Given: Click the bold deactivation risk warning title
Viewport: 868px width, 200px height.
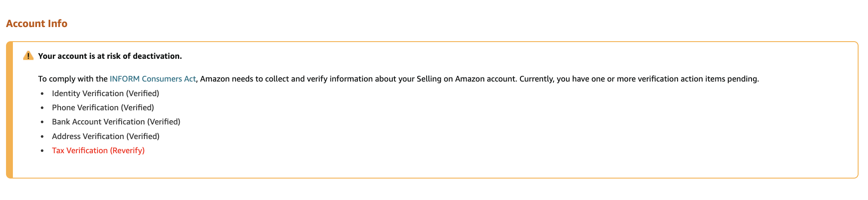Looking at the screenshot, I should [110, 56].
